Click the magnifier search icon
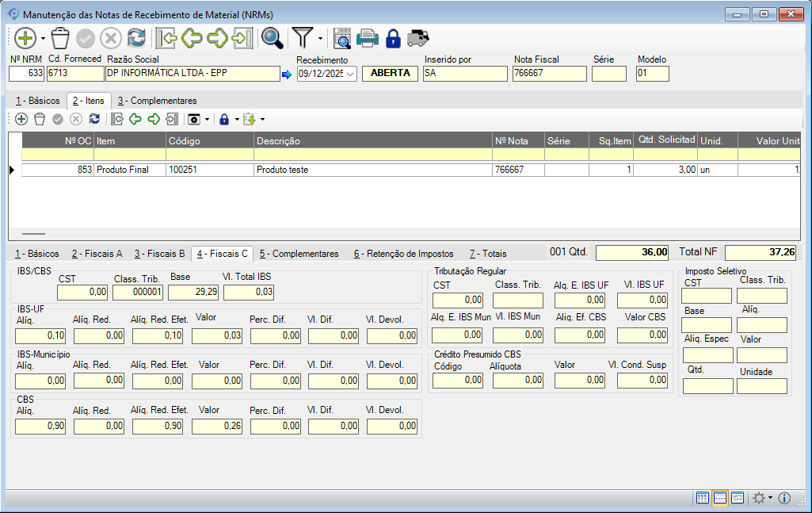This screenshot has width=812, height=513. point(273,38)
